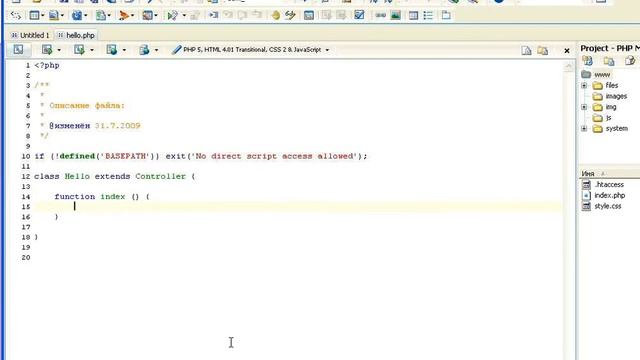Image resolution: width=640 pixels, height=360 pixels.
Task: Select the hello.php editor tab
Action: coord(76,35)
